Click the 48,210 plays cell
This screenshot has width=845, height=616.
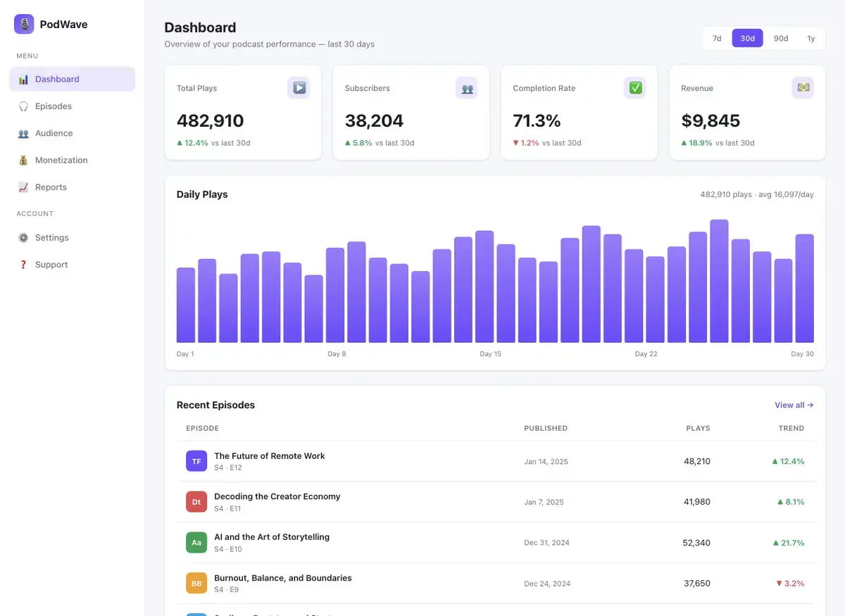tap(697, 461)
